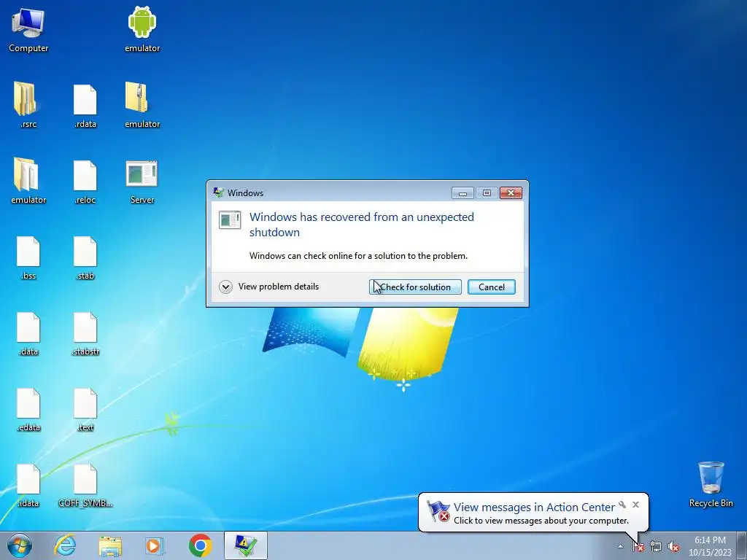Cancel the Windows recovery dialog
The height and width of the screenshot is (560, 747).
[491, 287]
